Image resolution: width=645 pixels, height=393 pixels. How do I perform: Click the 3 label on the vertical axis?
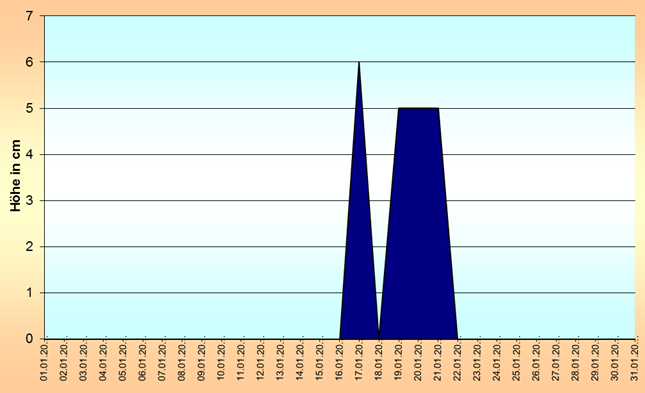click(x=29, y=200)
